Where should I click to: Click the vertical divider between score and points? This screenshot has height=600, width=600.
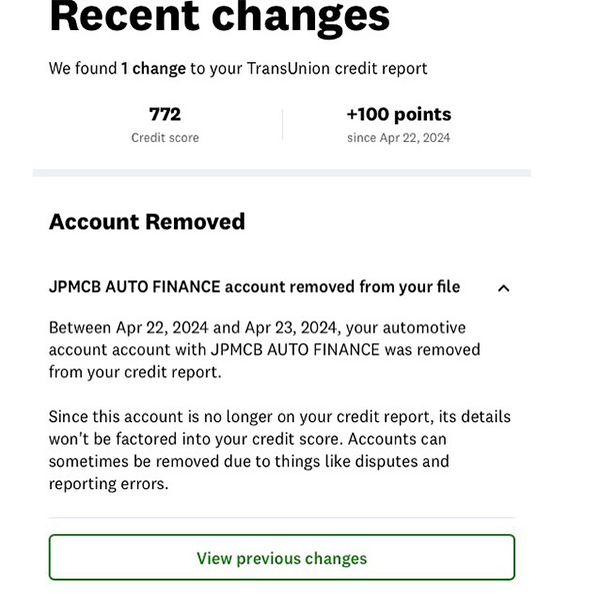283,125
